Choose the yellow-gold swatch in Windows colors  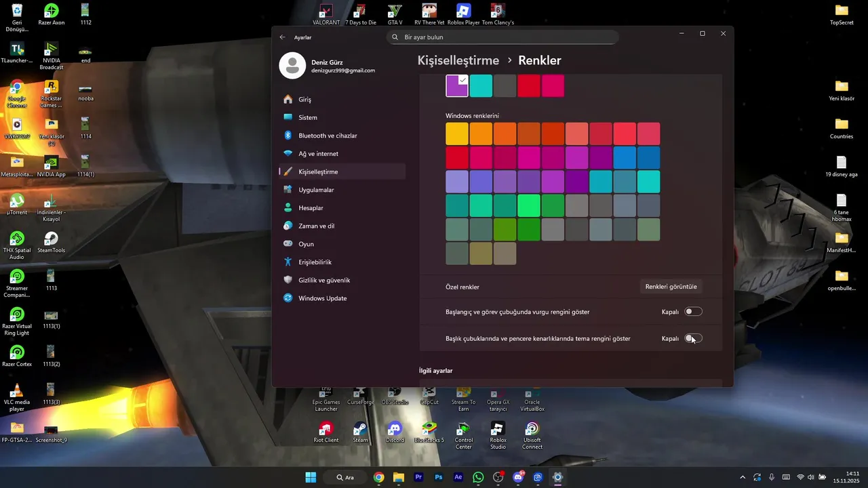[457, 134]
